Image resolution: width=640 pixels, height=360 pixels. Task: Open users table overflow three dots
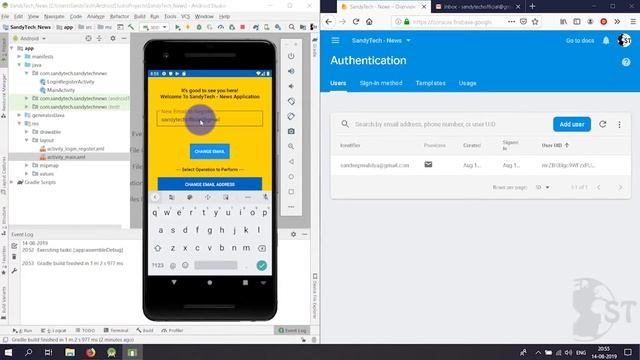[x=619, y=124]
